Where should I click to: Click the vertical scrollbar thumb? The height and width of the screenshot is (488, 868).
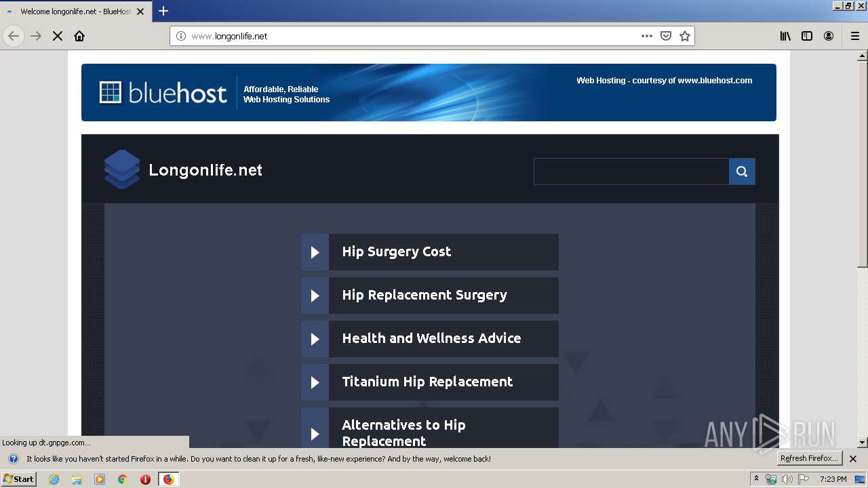pyautogui.click(x=863, y=164)
